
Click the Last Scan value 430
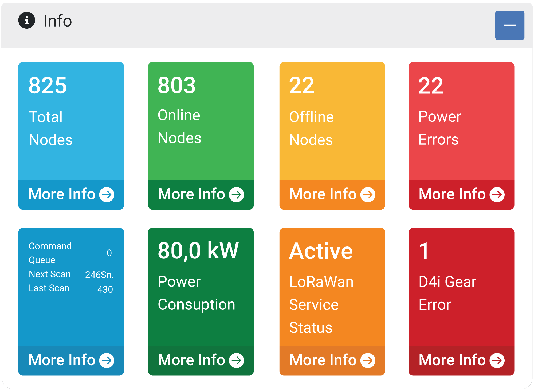click(x=105, y=289)
